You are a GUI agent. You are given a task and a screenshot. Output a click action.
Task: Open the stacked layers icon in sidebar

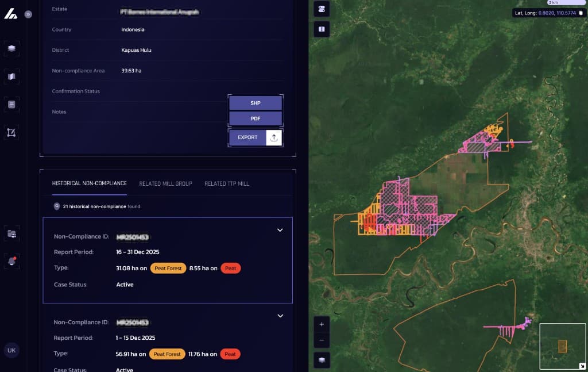click(11, 48)
